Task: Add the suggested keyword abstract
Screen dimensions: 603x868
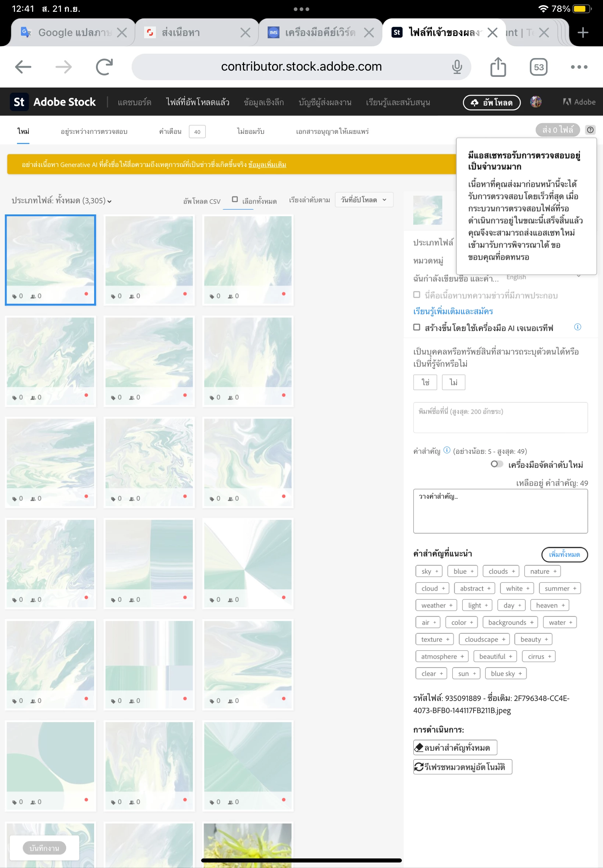Action: click(475, 588)
